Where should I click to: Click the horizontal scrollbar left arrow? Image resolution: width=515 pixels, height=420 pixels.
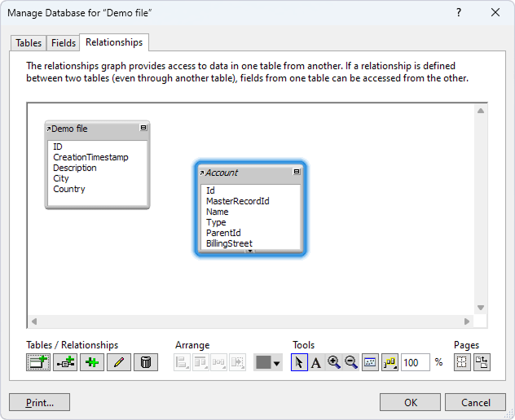(34, 322)
